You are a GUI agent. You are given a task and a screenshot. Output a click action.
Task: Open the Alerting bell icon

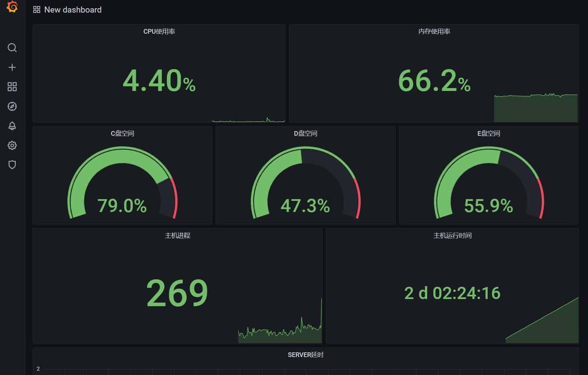(12, 126)
